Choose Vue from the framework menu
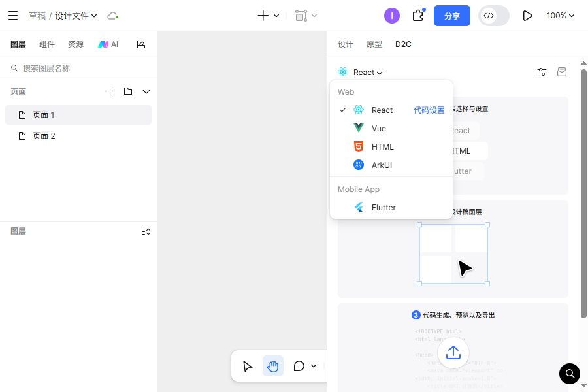The height and width of the screenshot is (392, 588). [x=391, y=128]
